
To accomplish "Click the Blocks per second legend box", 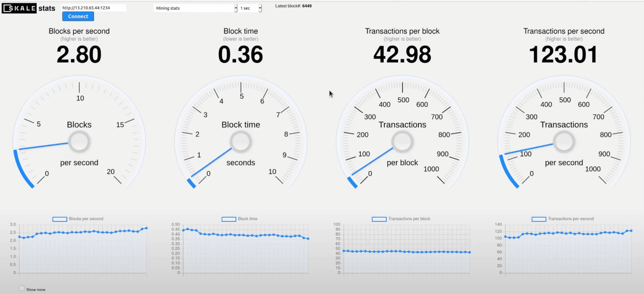I will (60, 219).
